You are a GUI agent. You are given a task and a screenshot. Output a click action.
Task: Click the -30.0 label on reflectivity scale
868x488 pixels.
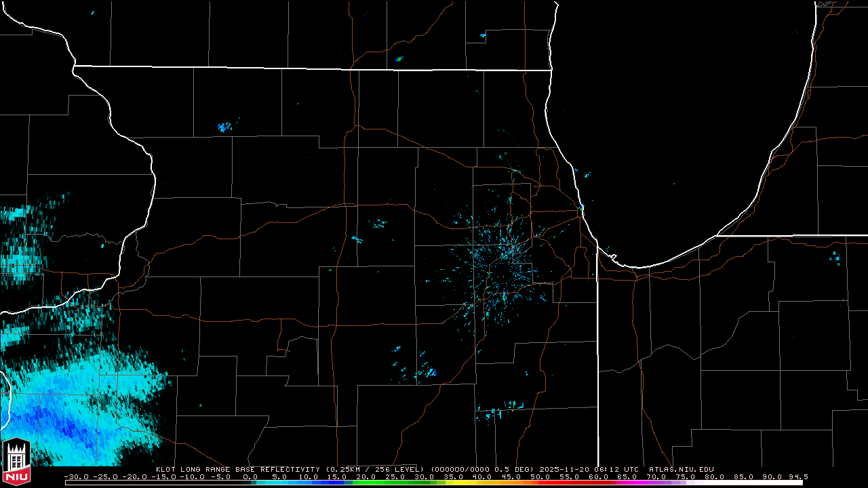tap(76, 476)
